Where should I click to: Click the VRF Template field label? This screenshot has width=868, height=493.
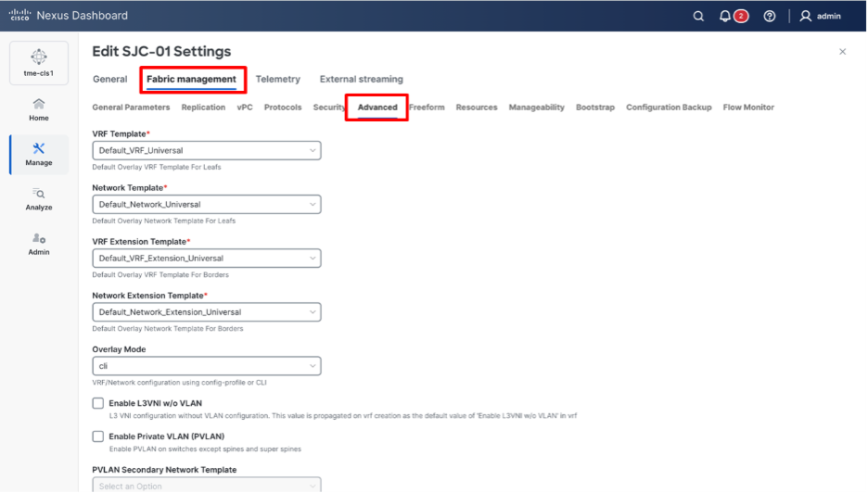(x=119, y=133)
